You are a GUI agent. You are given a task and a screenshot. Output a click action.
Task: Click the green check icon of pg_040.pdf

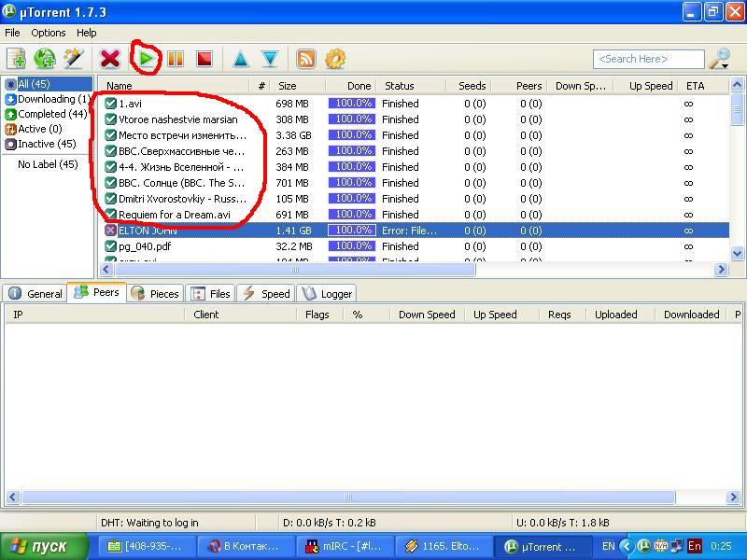point(110,246)
